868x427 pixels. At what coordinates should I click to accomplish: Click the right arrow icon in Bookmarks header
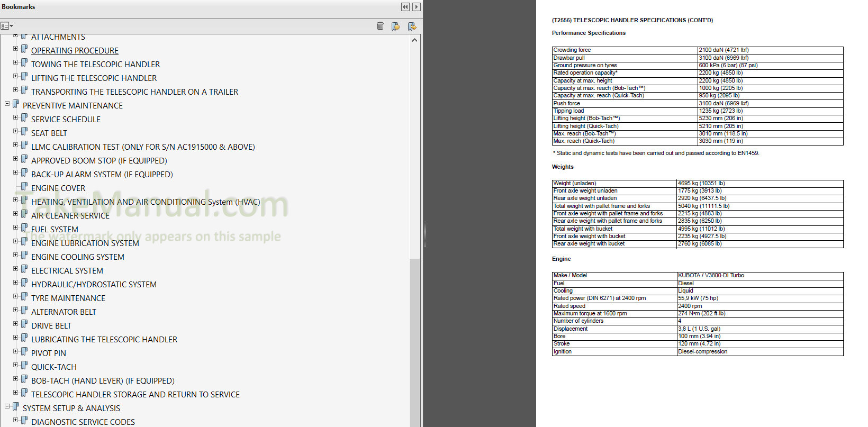click(x=417, y=7)
